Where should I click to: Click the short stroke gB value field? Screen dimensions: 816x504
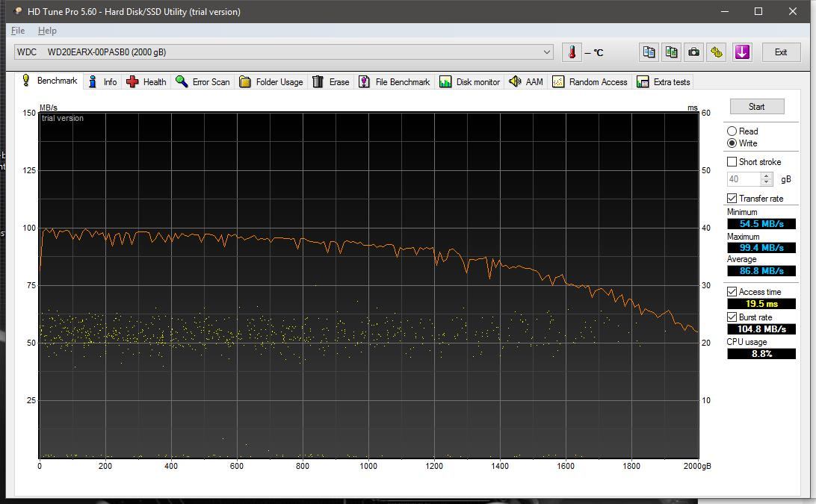pos(744,179)
